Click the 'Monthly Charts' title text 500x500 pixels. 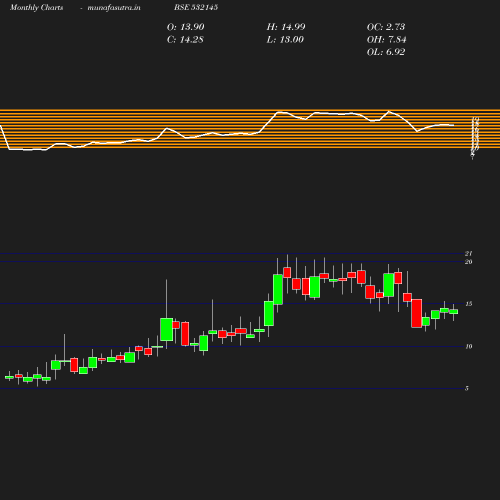click(x=36, y=7)
